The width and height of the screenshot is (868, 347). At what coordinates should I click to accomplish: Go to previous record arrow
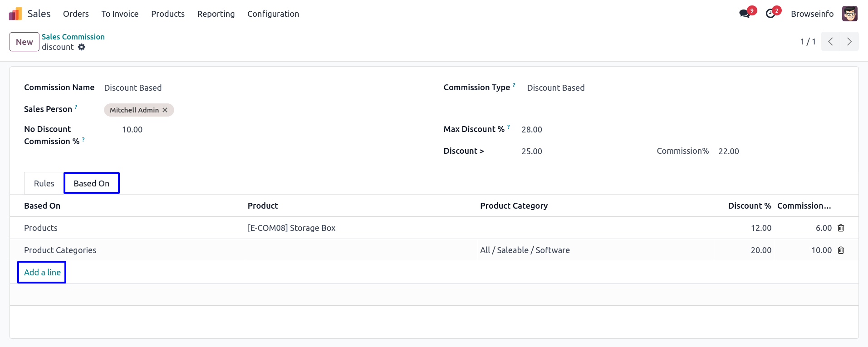830,42
